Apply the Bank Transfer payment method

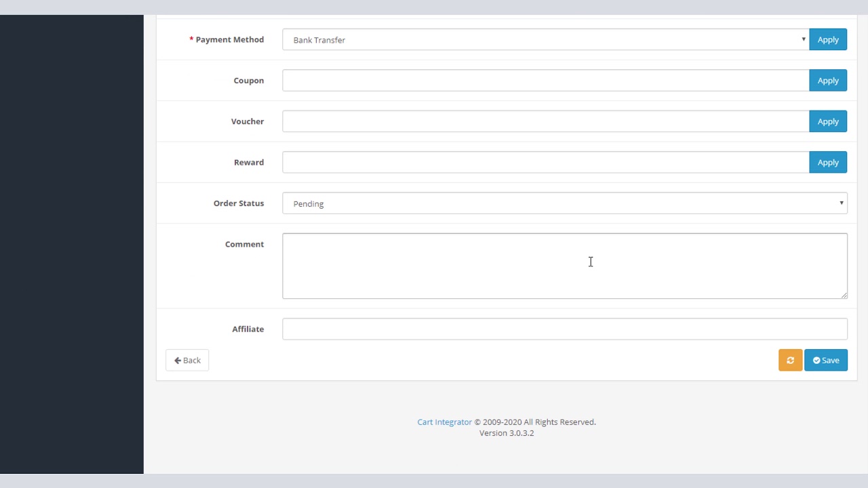[828, 39]
